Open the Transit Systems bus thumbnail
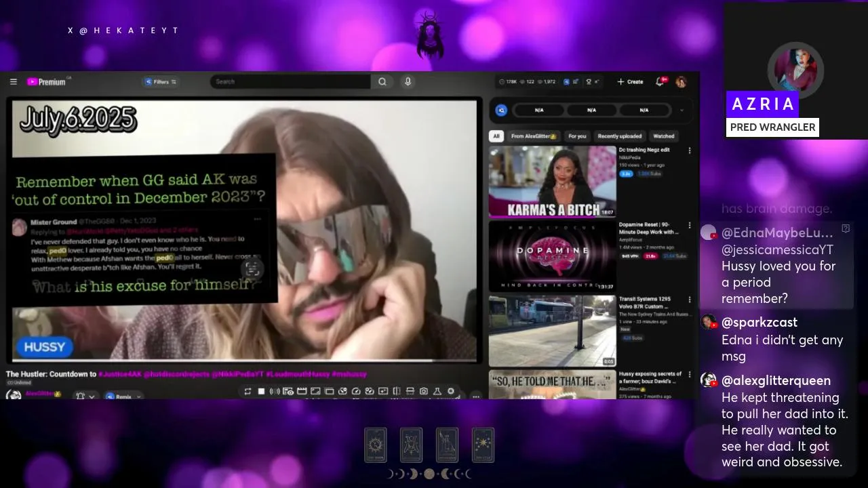The image size is (868, 488). [552, 331]
